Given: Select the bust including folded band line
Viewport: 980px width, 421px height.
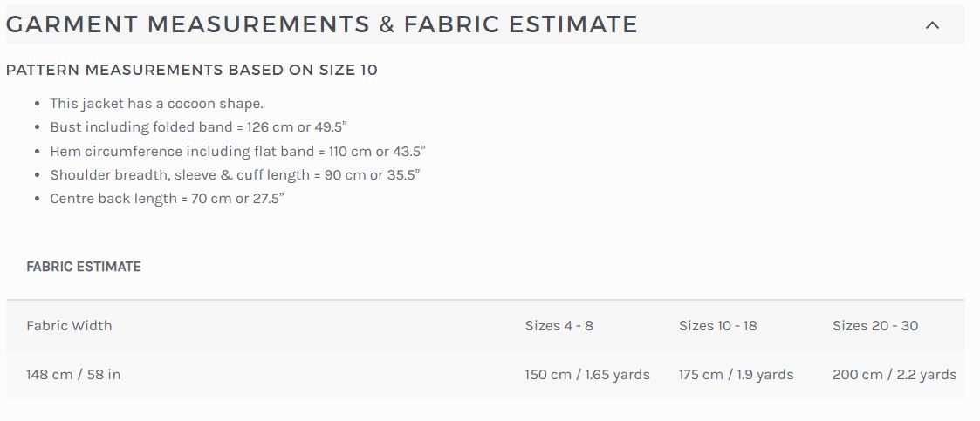Looking at the screenshot, I should pos(199,126).
